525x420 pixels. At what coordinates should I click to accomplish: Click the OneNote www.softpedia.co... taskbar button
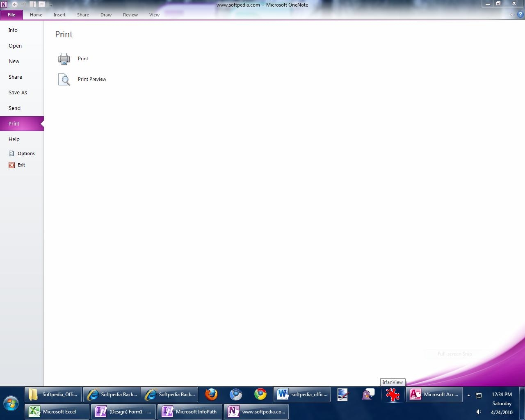tap(256, 412)
